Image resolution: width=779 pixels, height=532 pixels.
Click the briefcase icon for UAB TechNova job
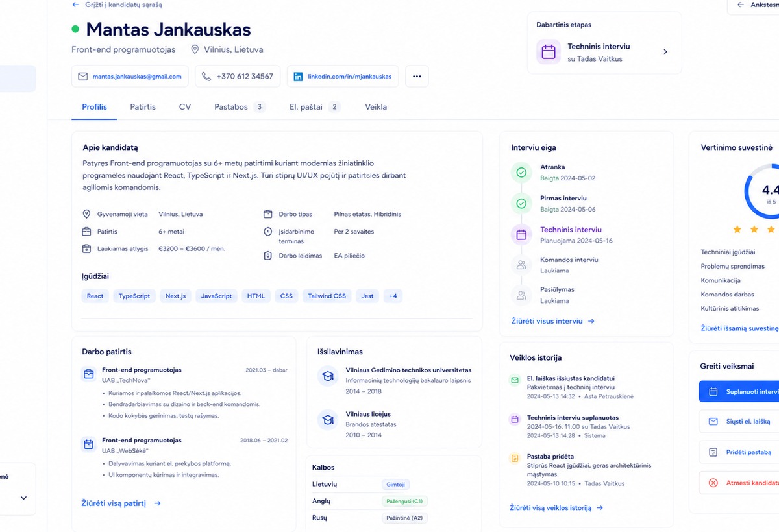pyautogui.click(x=88, y=374)
